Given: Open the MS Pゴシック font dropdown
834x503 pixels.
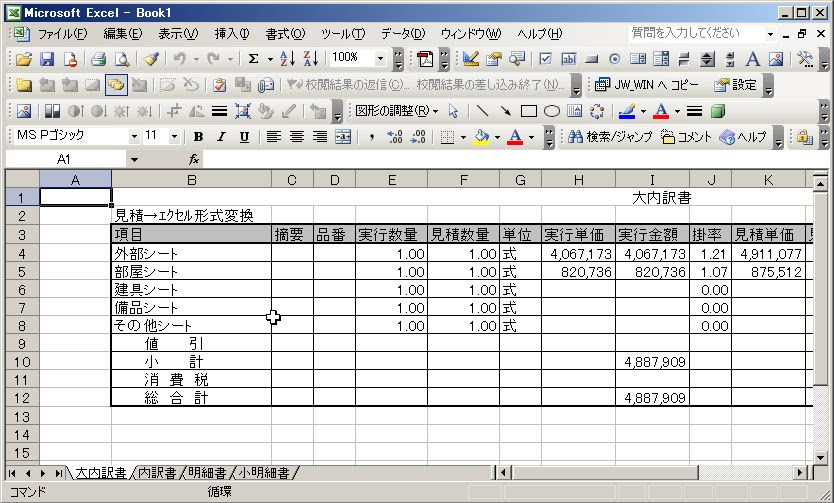Looking at the screenshot, I should tap(134, 137).
